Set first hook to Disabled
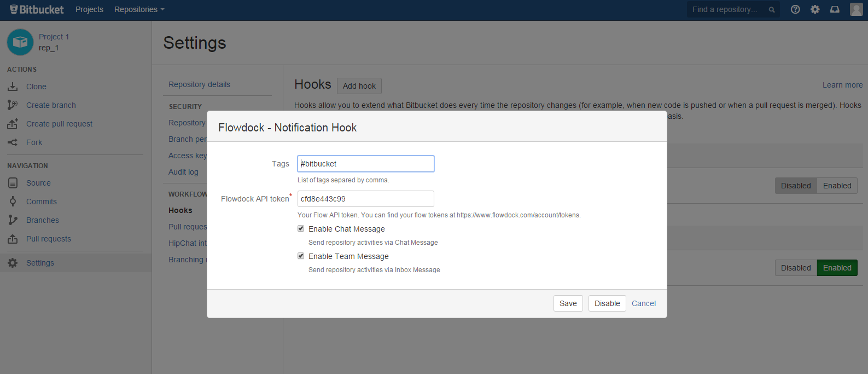The height and width of the screenshot is (374, 868). point(796,186)
